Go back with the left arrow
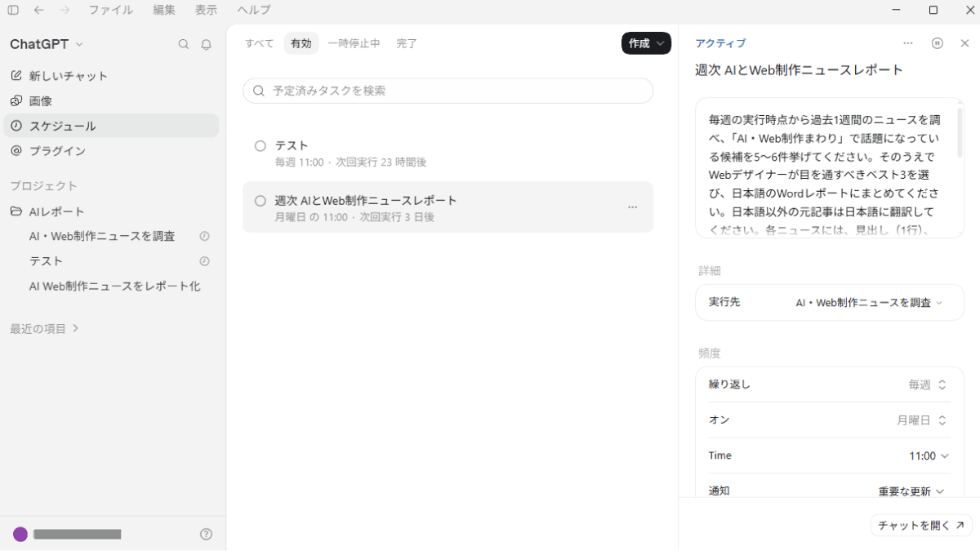Image resolution: width=980 pixels, height=551 pixels. [x=38, y=10]
